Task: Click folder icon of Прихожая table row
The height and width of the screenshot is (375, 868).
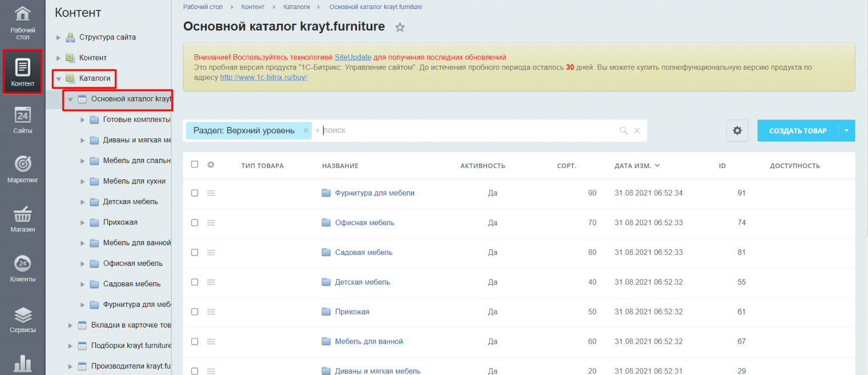Action: 326,312
